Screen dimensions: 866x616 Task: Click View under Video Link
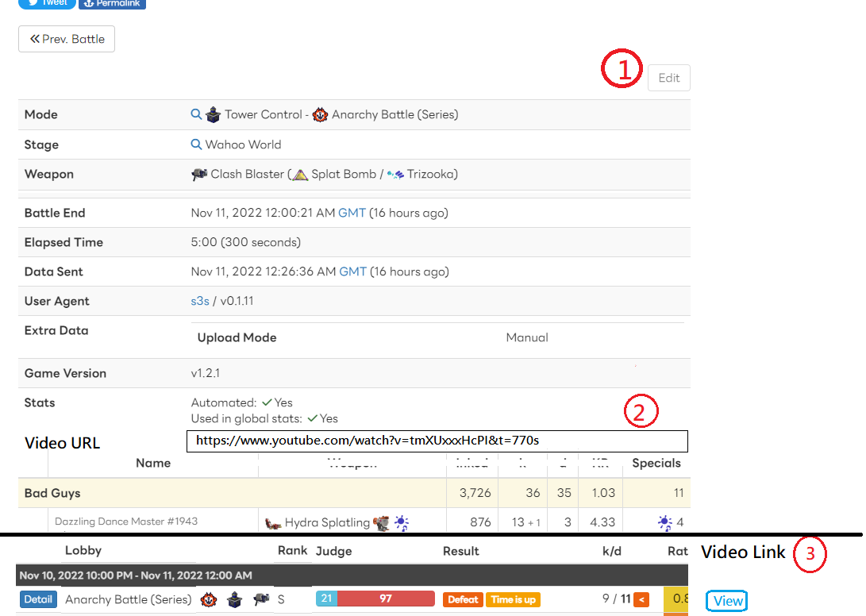click(726, 602)
